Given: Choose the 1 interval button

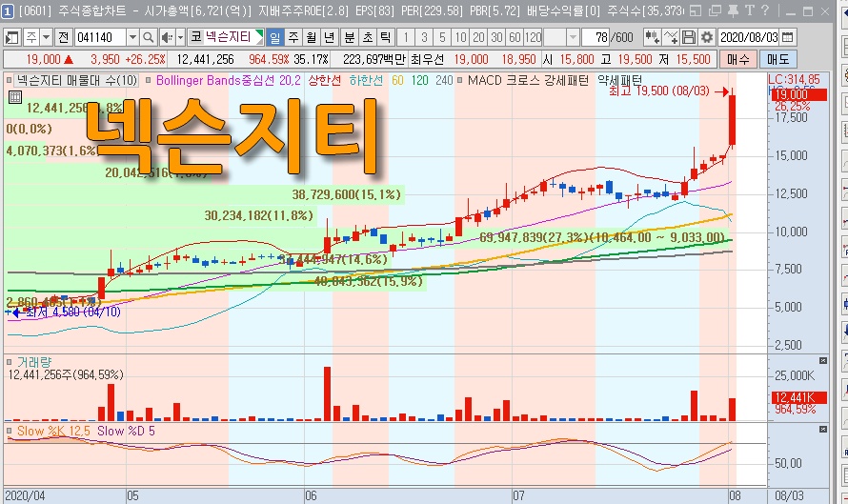Looking at the screenshot, I should 406,37.
